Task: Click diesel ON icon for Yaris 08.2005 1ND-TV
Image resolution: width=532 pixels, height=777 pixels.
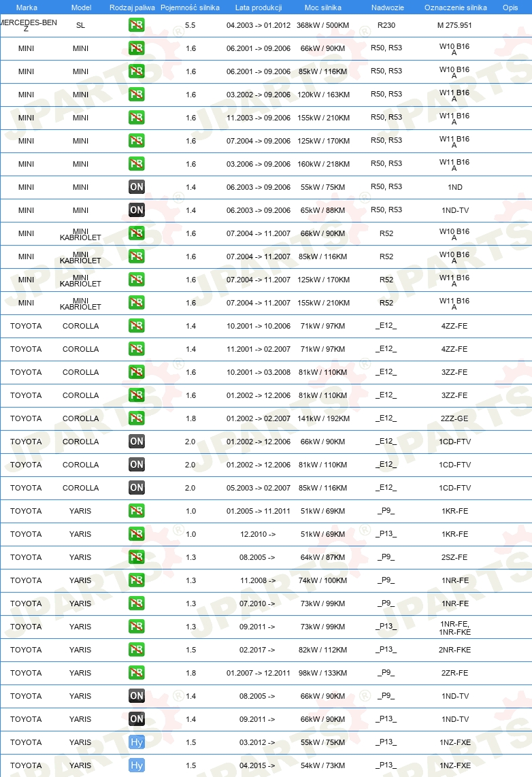Action: pyautogui.click(x=137, y=696)
